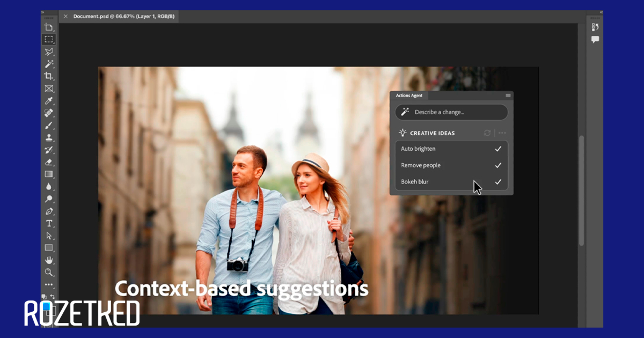Select the Brush tool
This screenshot has width=644, height=338.
point(49,126)
